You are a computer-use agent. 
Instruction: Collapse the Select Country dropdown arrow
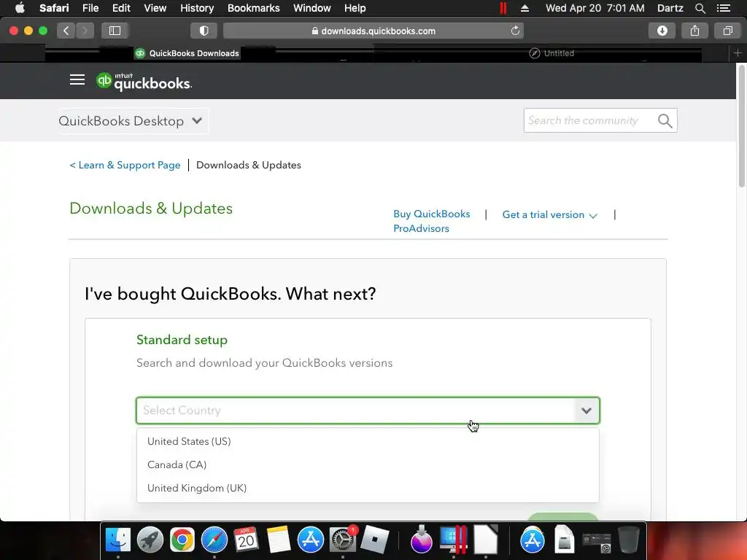[587, 411]
